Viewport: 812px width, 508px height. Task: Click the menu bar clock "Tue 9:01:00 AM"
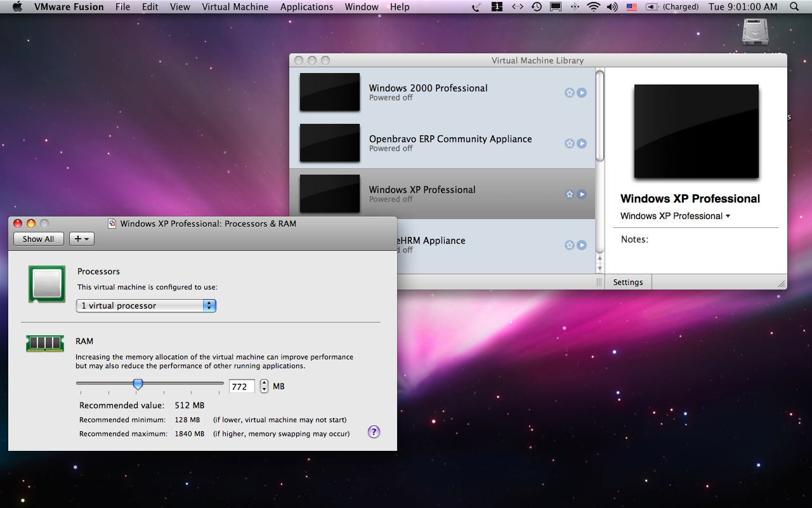click(x=743, y=7)
